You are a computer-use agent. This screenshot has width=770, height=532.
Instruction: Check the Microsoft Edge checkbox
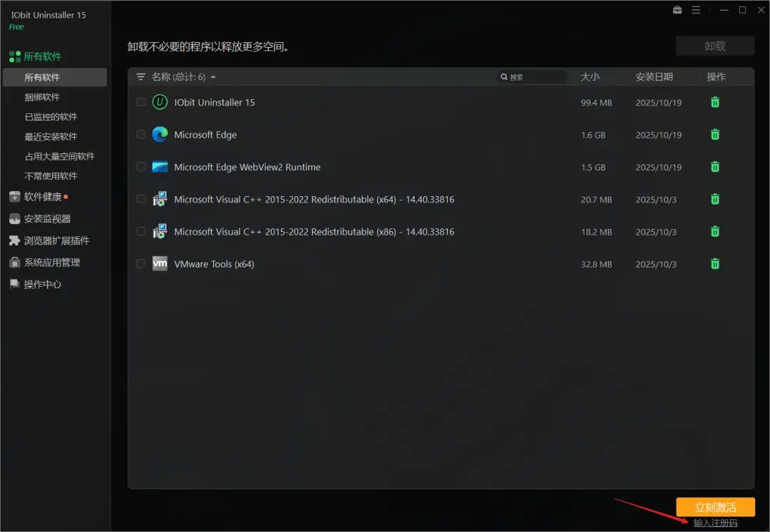pyautogui.click(x=141, y=135)
